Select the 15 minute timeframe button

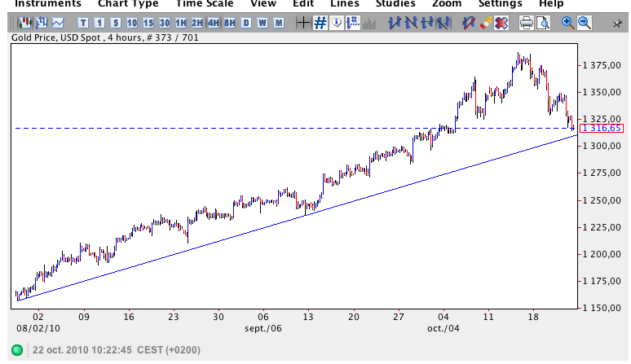(x=148, y=22)
